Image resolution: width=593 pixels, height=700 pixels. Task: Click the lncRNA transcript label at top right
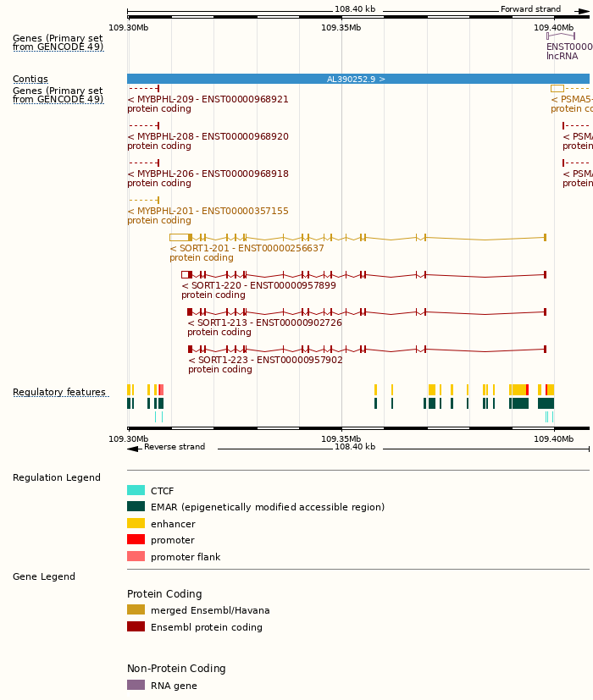562,57
